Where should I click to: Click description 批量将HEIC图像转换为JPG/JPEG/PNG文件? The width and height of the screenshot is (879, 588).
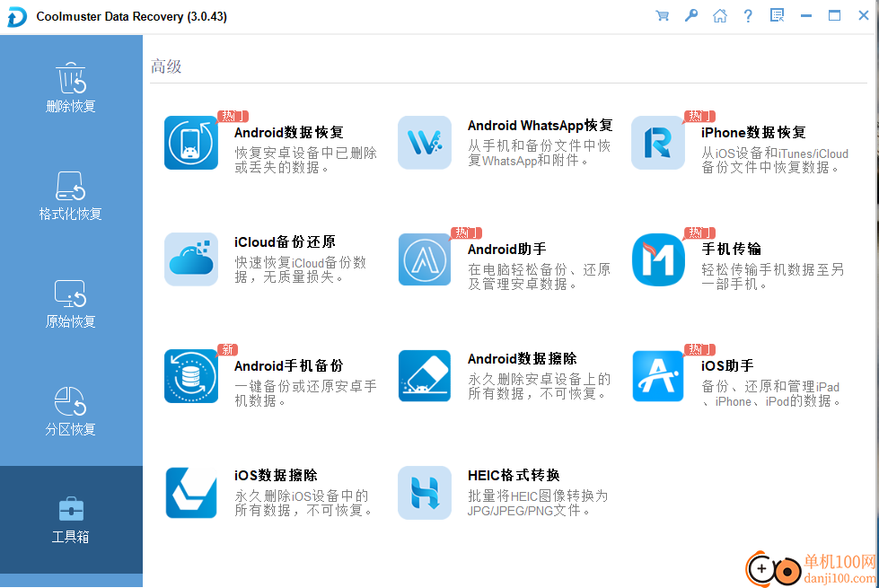(x=538, y=503)
